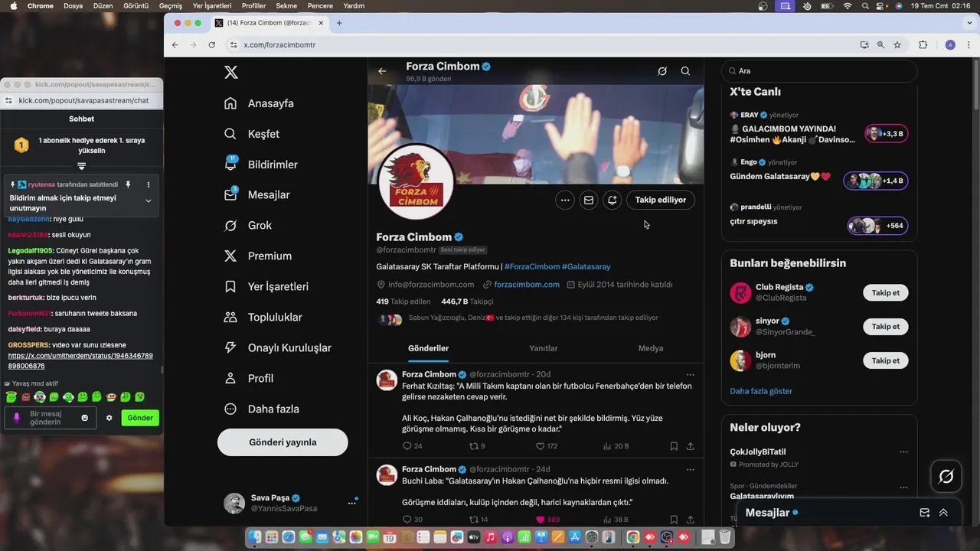Click Daha fazla göster link
Screen dimensions: 980x551
pyautogui.click(x=761, y=391)
